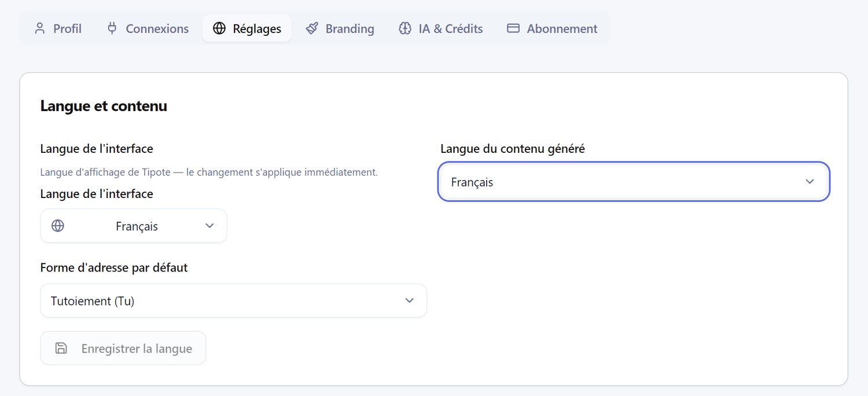
Task: Open the Connexions tab
Action: 157,28
